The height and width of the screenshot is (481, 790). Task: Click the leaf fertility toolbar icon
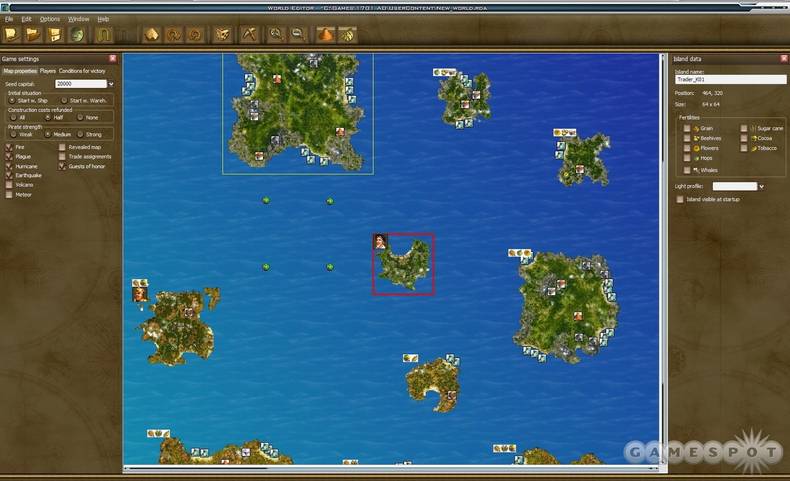tap(348, 35)
